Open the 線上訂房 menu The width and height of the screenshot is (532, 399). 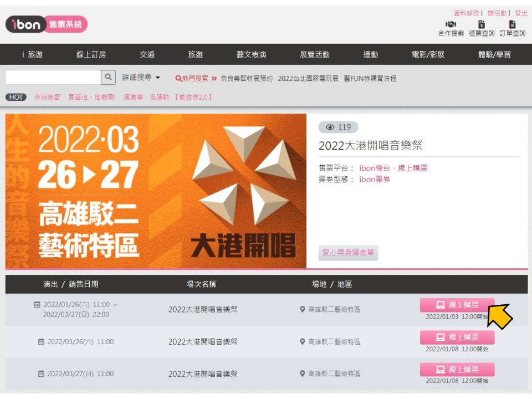click(x=91, y=54)
